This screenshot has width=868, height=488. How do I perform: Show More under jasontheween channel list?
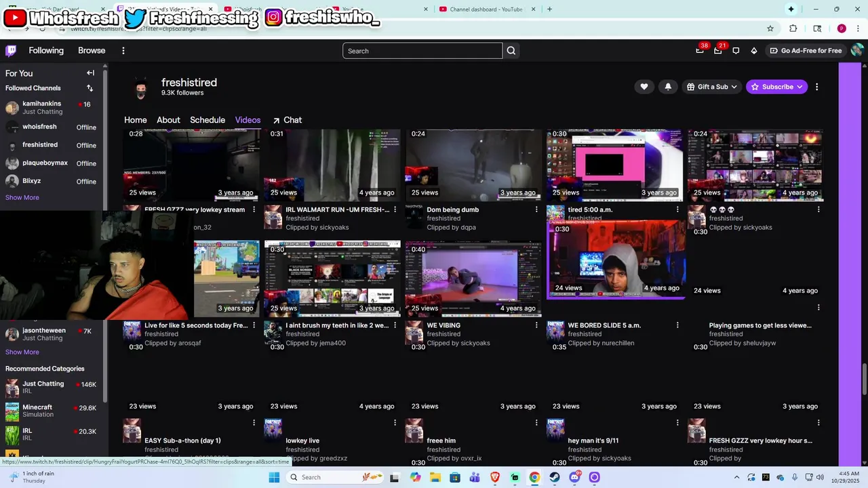coord(22,352)
